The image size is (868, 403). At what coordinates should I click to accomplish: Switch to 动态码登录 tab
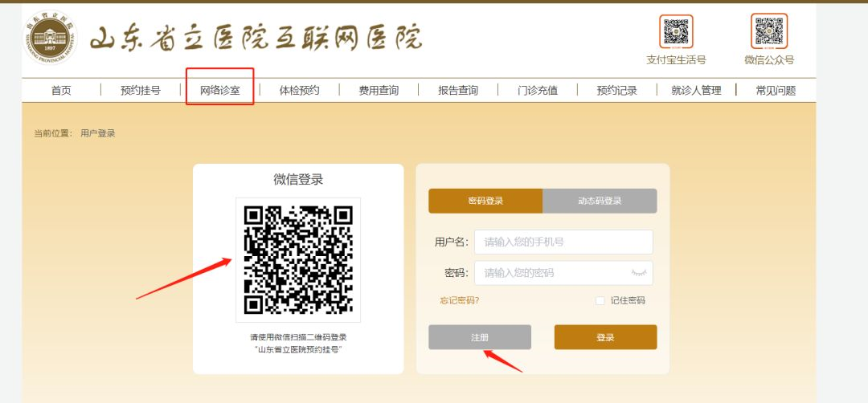(x=600, y=201)
